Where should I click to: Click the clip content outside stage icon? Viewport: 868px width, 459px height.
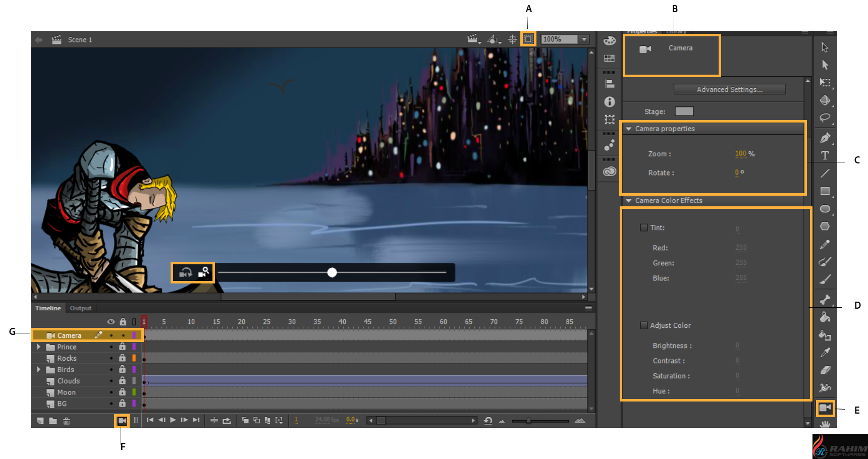click(528, 39)
